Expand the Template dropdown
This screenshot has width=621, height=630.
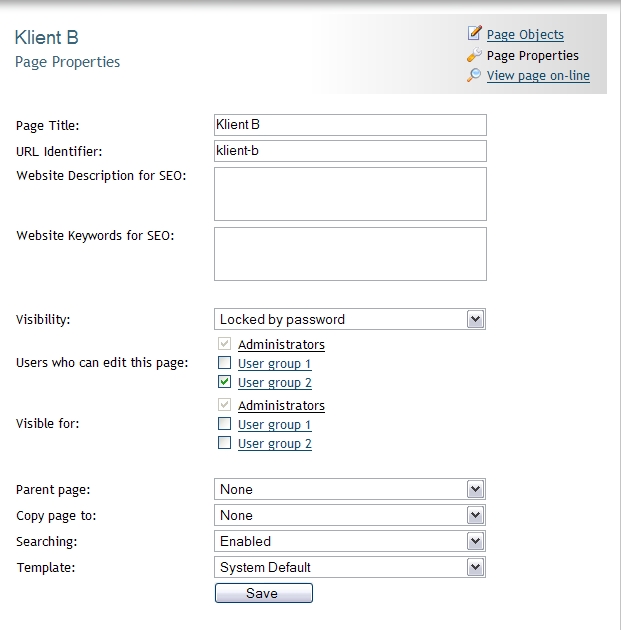tap(350, 567)
